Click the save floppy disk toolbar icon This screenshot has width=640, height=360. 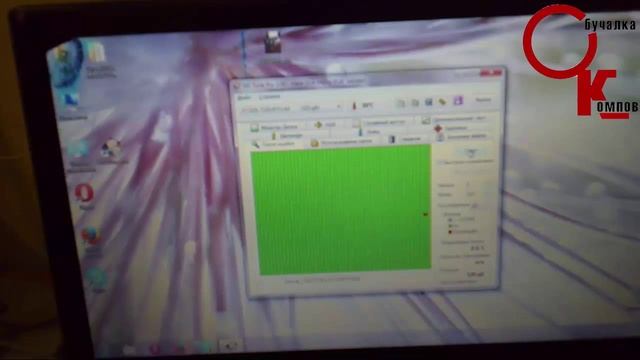coord(429,102)
